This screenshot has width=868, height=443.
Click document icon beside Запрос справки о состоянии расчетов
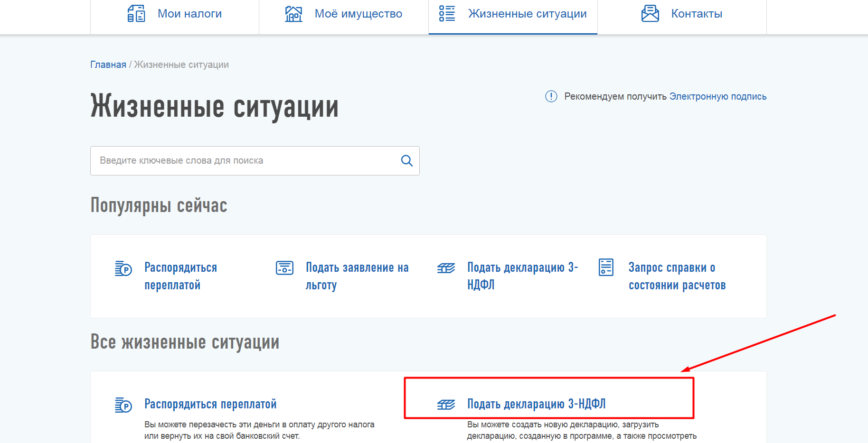click(606, 268)
